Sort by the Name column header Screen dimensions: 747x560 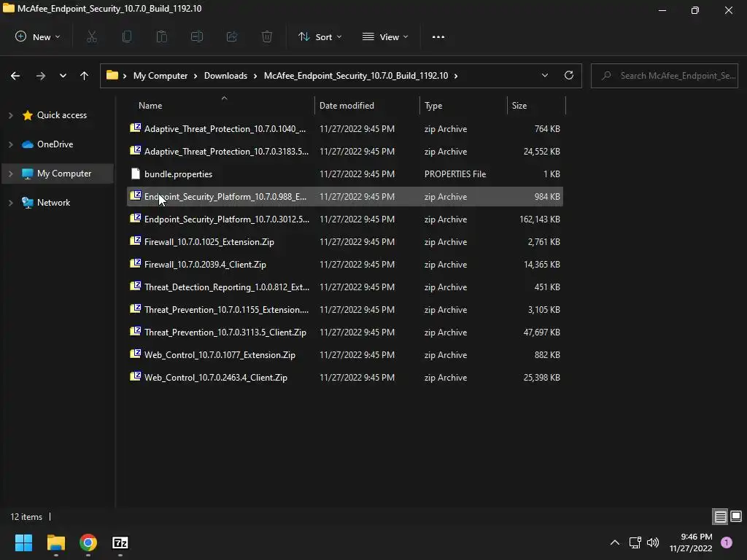click(150, 106)
